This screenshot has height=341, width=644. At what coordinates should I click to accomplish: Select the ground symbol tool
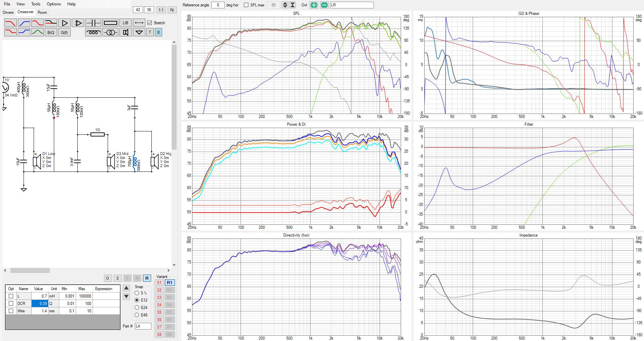pos(139,32)
